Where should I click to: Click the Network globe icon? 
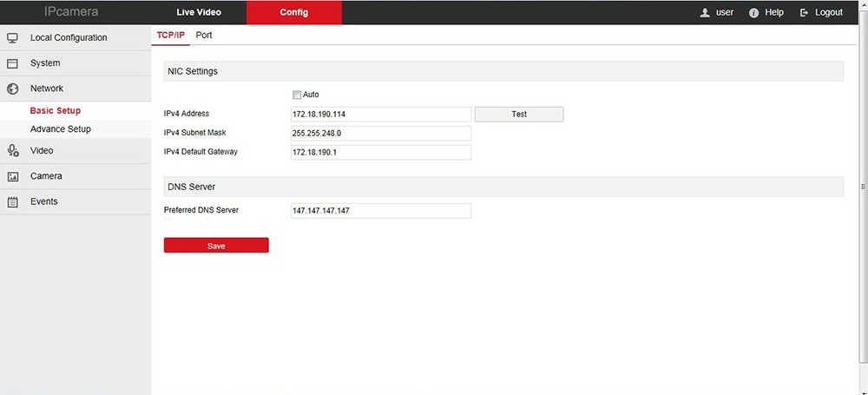coord(13,89)
